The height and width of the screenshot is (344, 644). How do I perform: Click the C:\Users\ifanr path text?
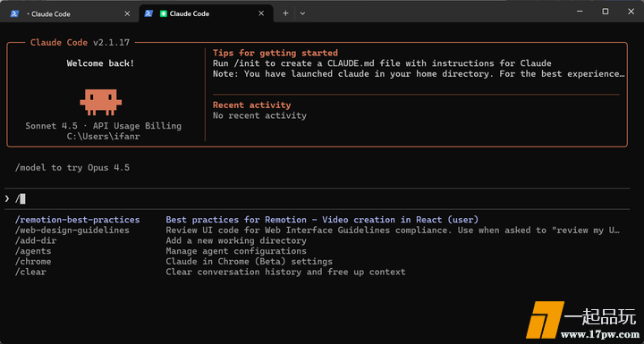103,137
